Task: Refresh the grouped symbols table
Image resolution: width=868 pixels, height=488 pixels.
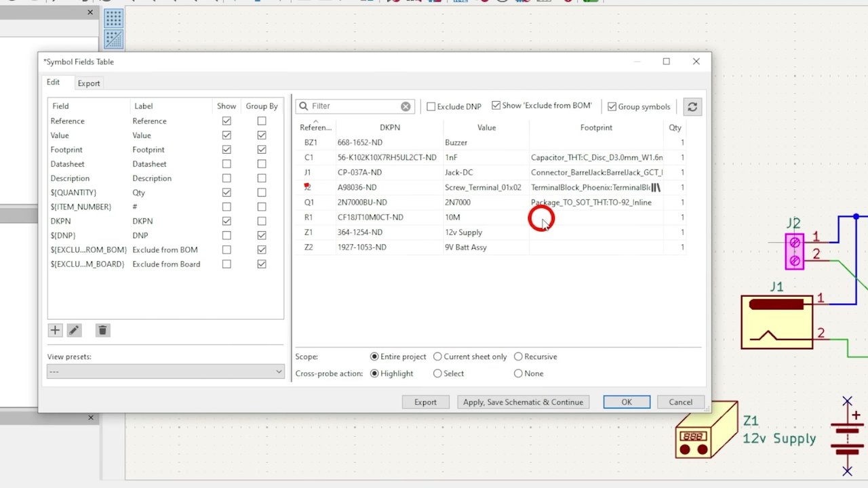Action: point(692,106)
